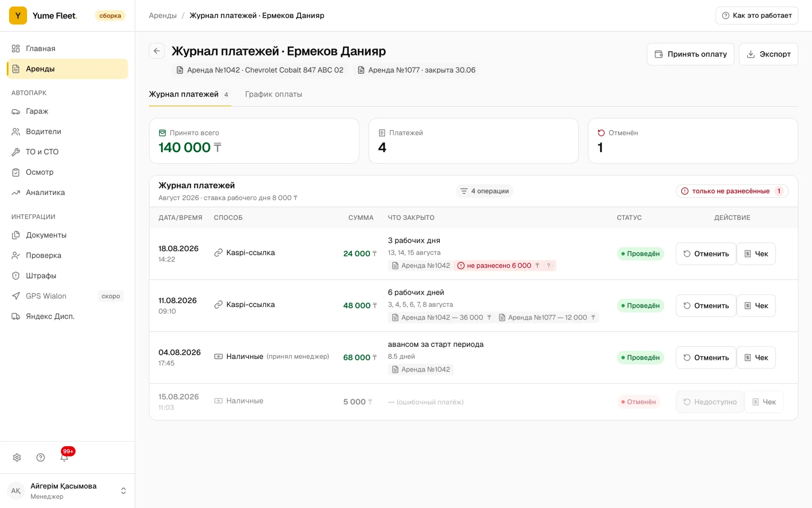
Task: Click the Yume Fleet logo icon
Action: pos(18,16)
